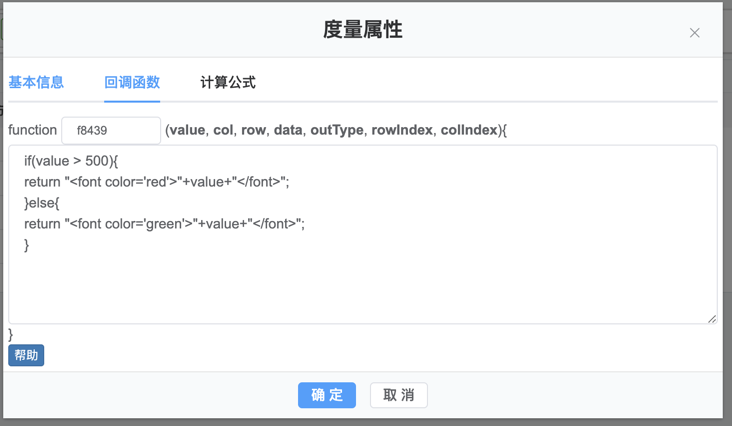732x426 pixels.
Task: Open the 计算公式 tab
Action: 228,83
